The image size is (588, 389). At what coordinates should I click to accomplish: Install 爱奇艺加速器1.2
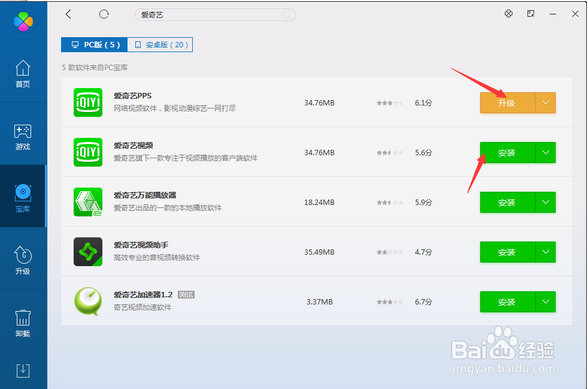[x=508, y=302]
